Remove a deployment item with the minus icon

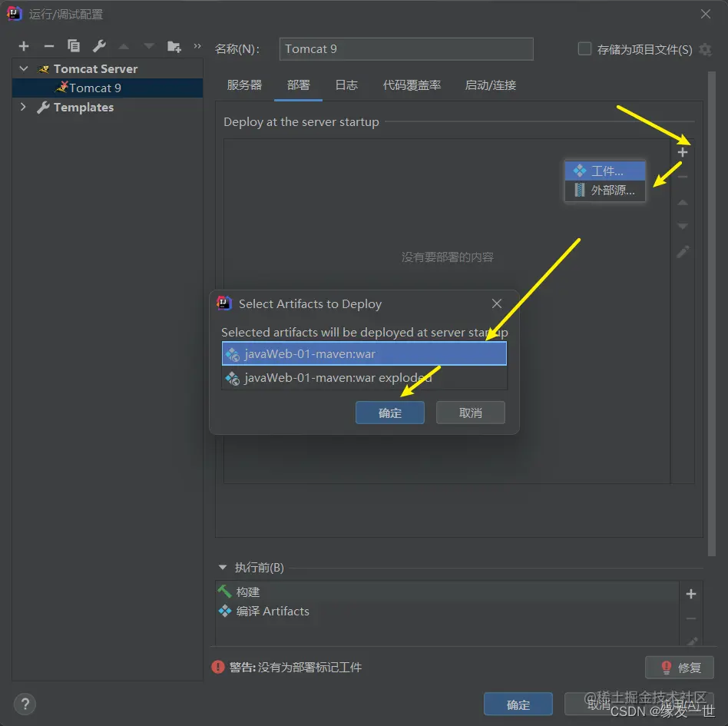683,177
